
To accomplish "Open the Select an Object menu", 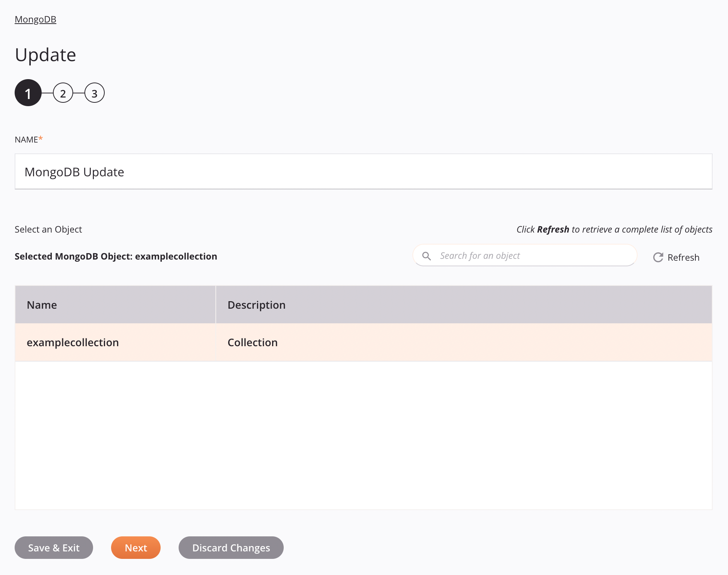I will point(48,229).
